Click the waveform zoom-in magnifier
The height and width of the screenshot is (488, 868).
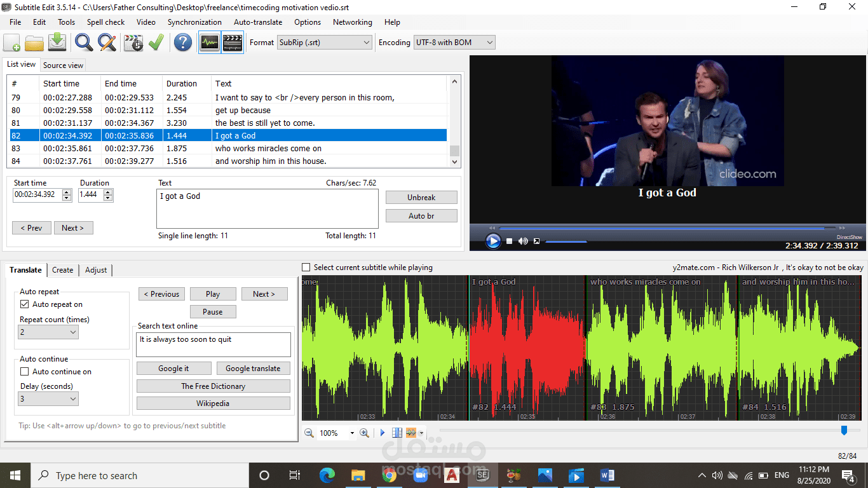click(364, 433)
